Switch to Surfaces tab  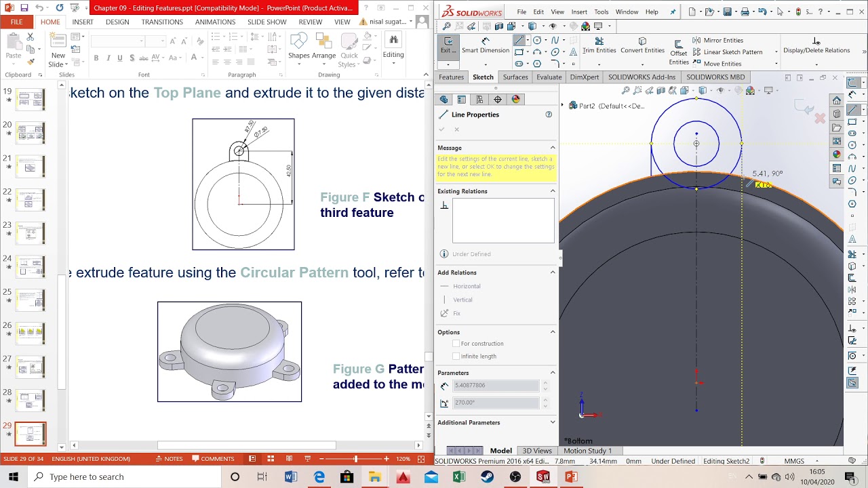515,77
